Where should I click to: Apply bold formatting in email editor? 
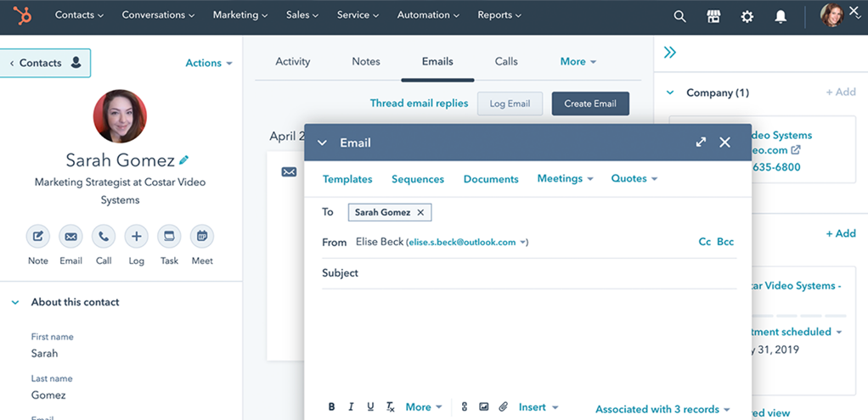pyautogui.click(x=332, y=407)
